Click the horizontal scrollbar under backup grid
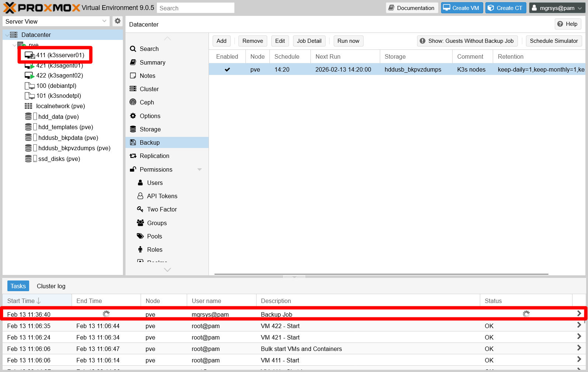Image resolution: width=588 pixels, height=372 pixels. [381, 274]
